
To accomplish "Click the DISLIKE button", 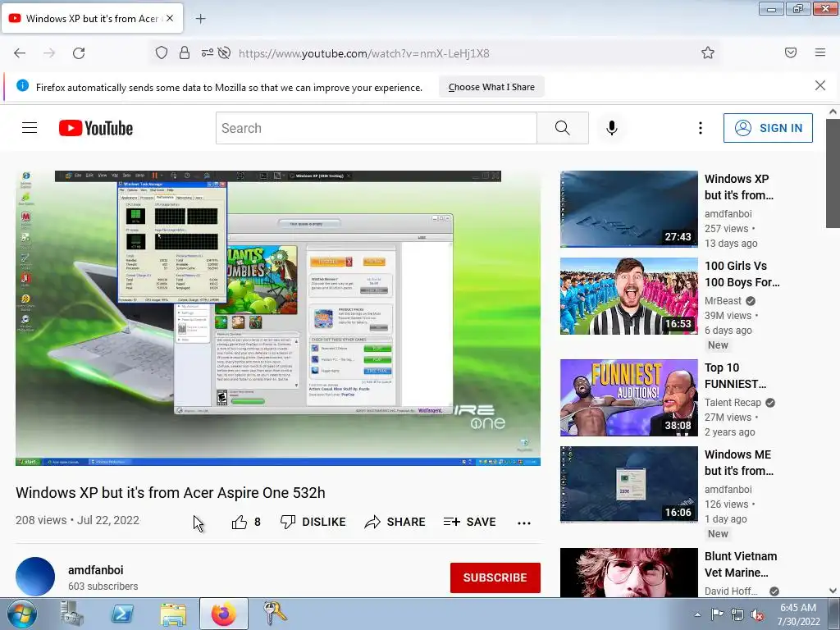I will (x=313, y=522).
